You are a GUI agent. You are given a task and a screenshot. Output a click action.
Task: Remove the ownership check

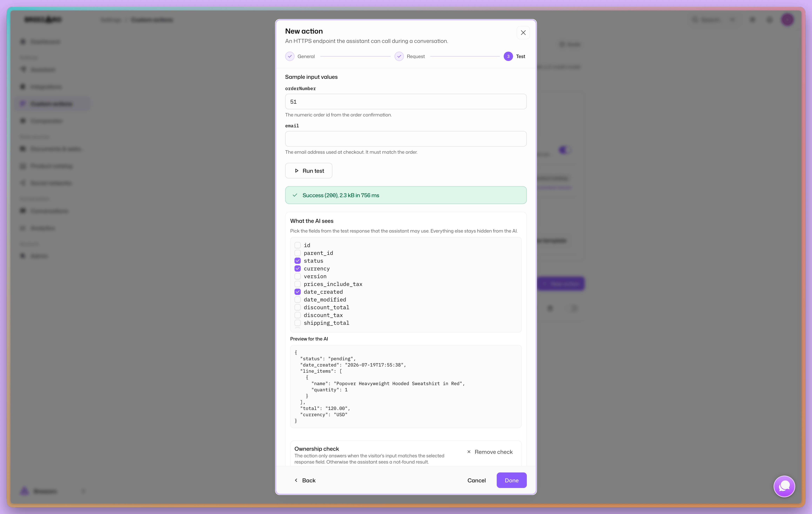pyautogui.click(x=490, y=452)
